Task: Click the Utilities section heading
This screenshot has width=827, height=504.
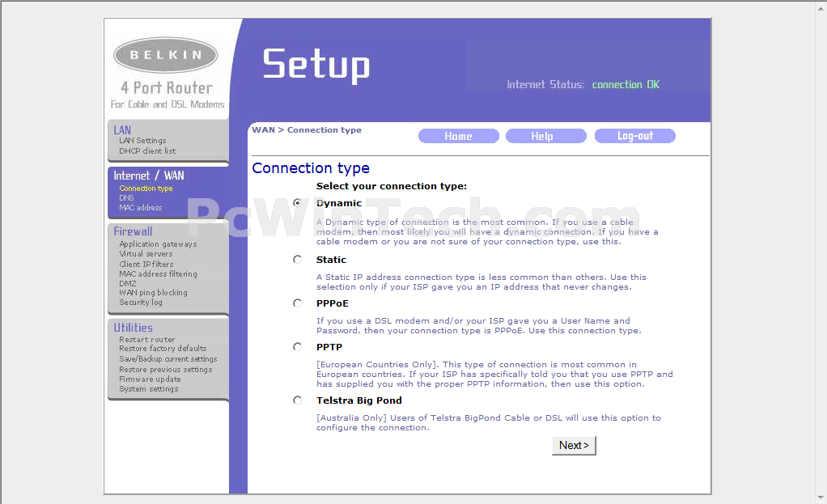Action: tap(134, 328)
